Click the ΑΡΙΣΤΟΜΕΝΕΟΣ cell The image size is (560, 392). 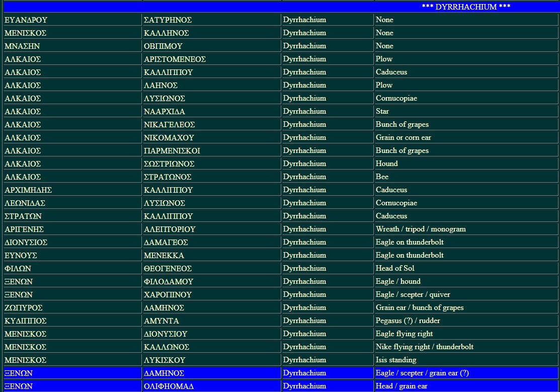(x=175, y=59)
